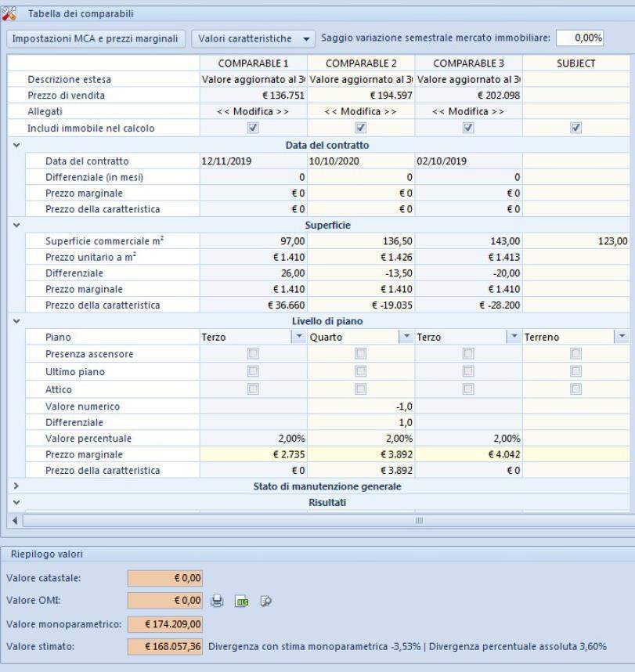Open Subject's Piano dropdown showing Terreno
This screenshot has width=635, height=672.
click(x=621, y=337)
